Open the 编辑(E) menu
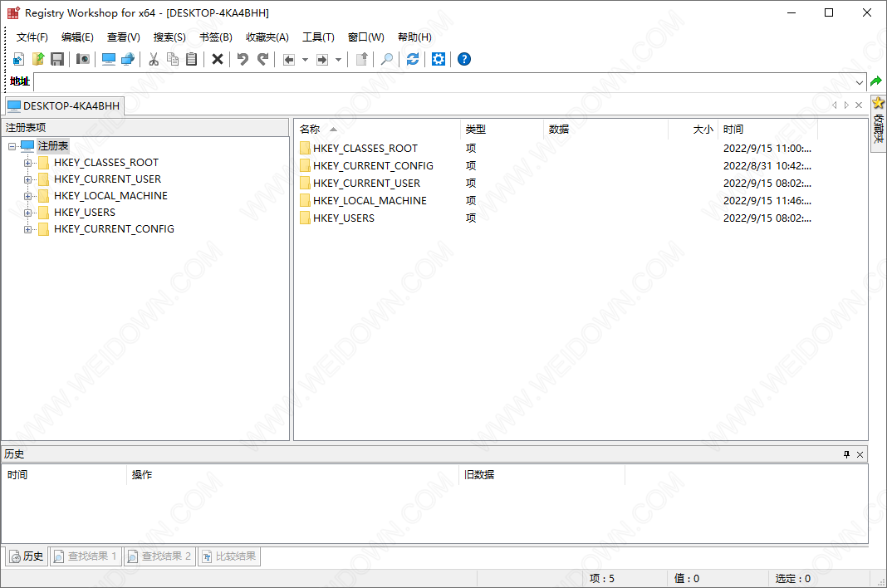This screenshot has width=887, height=588. pos(77,37)
